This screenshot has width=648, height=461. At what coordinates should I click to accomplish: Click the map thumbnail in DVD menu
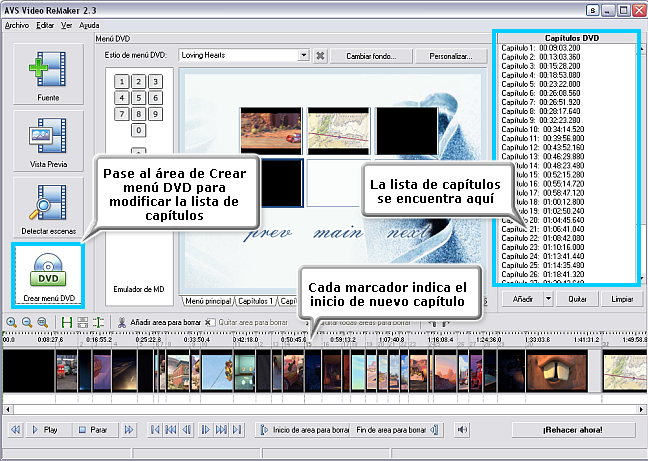click(x=338, y=131)
